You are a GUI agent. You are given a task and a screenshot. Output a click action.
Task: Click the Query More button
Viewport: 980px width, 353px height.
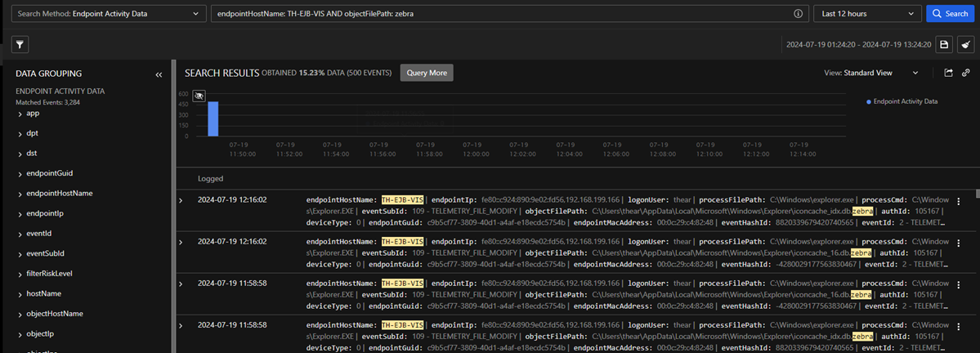(426, 73)
